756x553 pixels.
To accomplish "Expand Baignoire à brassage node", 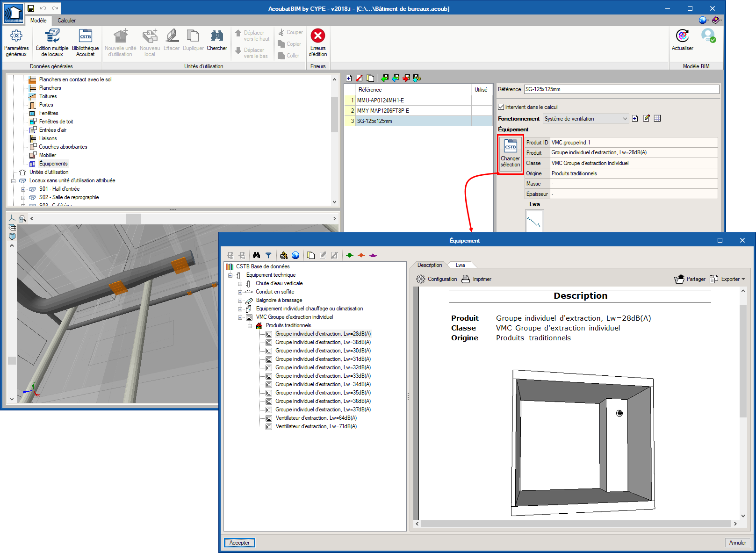I will pos(240,301).
